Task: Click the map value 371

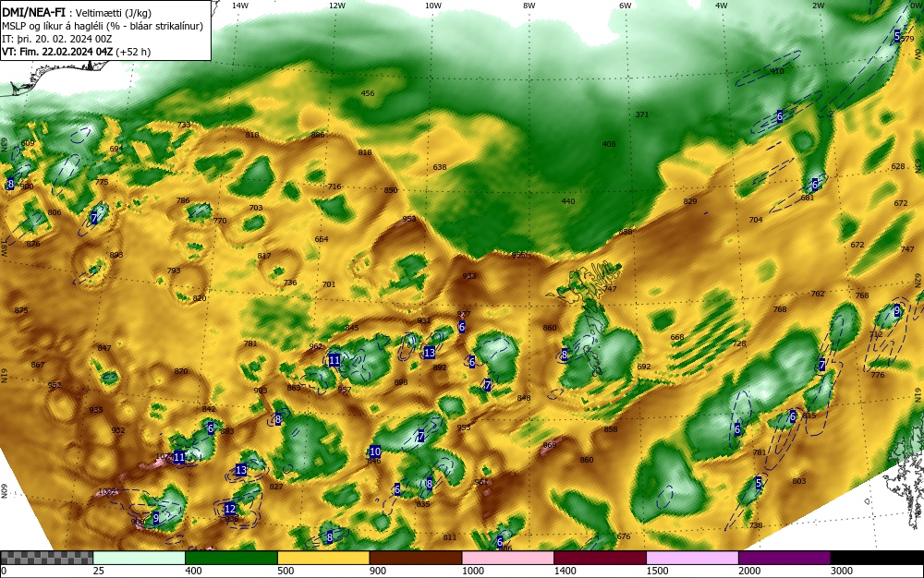Action: coord(642,114)
